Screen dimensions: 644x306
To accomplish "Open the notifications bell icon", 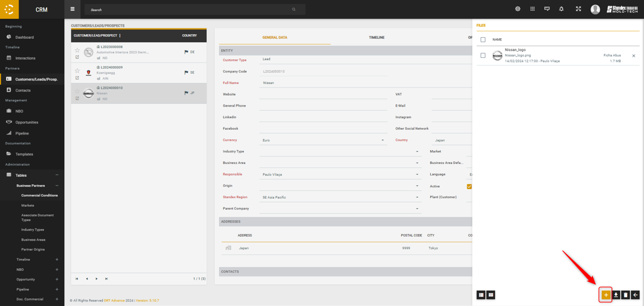I will click(x=561, y=9).
